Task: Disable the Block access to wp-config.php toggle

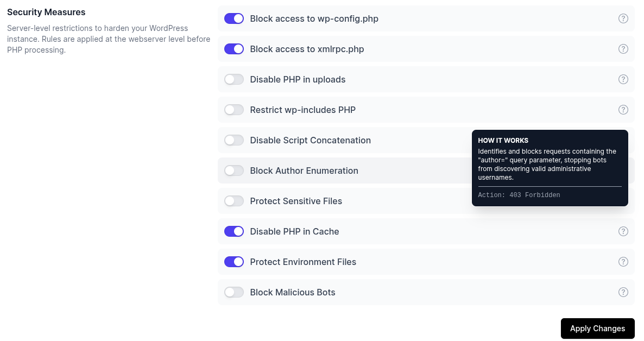Action: 234,18
